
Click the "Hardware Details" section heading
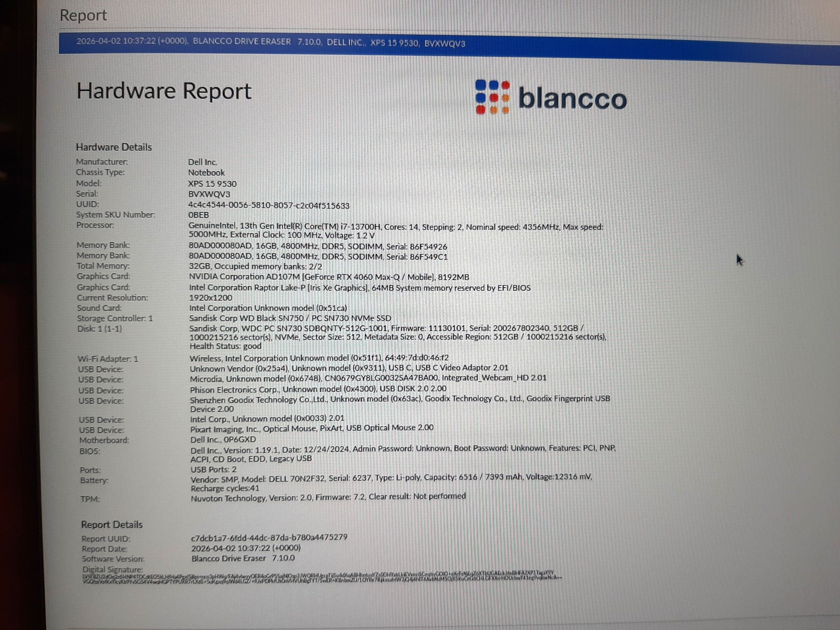point(114,147)
